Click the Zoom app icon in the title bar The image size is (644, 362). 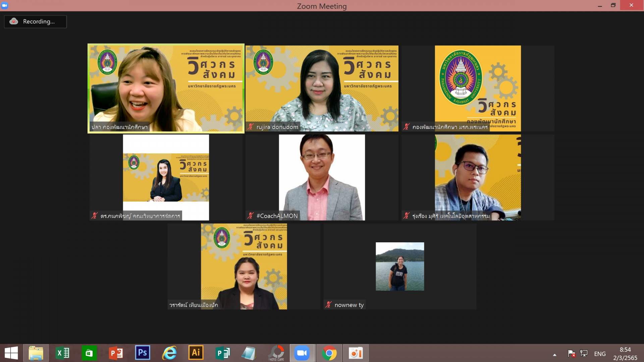(x=5, y=5)
